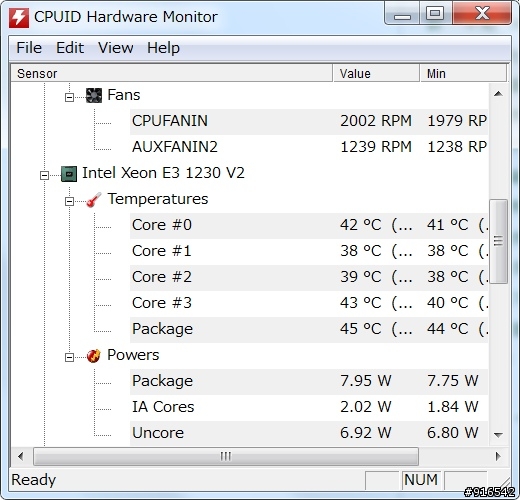The image size is (520, 500).
Task: Click the 2.02 W IA Cores value
Action: pyautogui.click(x=366, y=407)
